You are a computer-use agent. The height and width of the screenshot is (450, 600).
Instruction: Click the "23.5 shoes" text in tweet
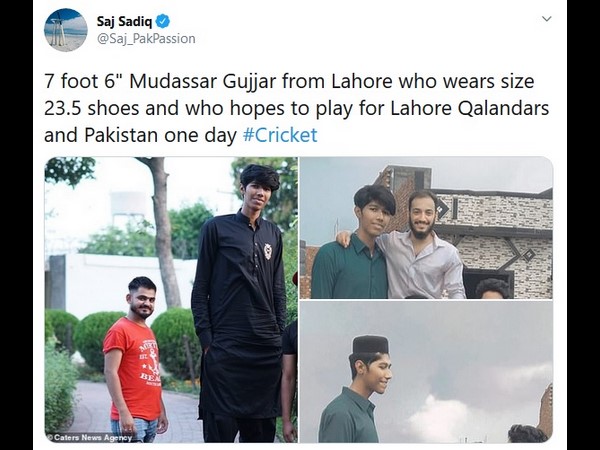92,108
